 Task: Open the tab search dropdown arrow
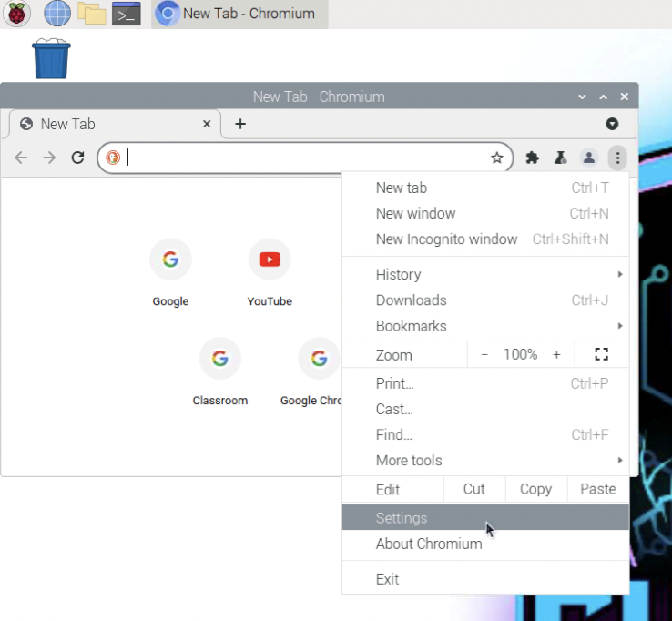(612, 124)
